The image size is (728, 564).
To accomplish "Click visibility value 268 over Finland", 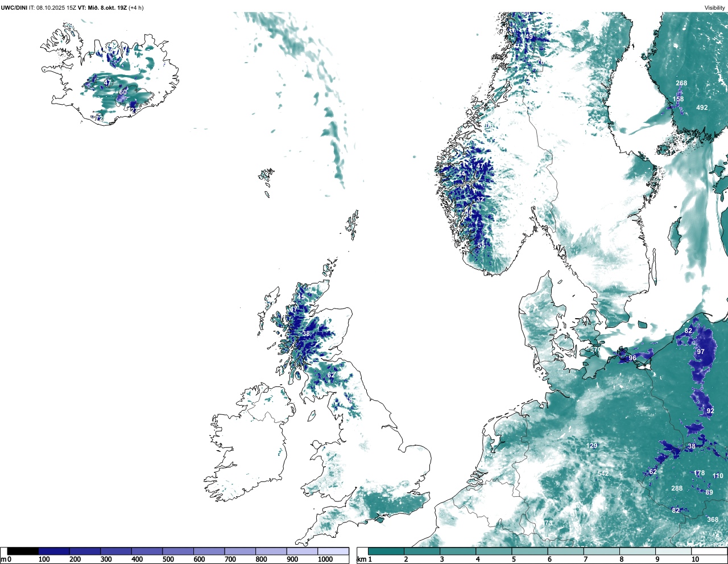I will tap(681, 83).
